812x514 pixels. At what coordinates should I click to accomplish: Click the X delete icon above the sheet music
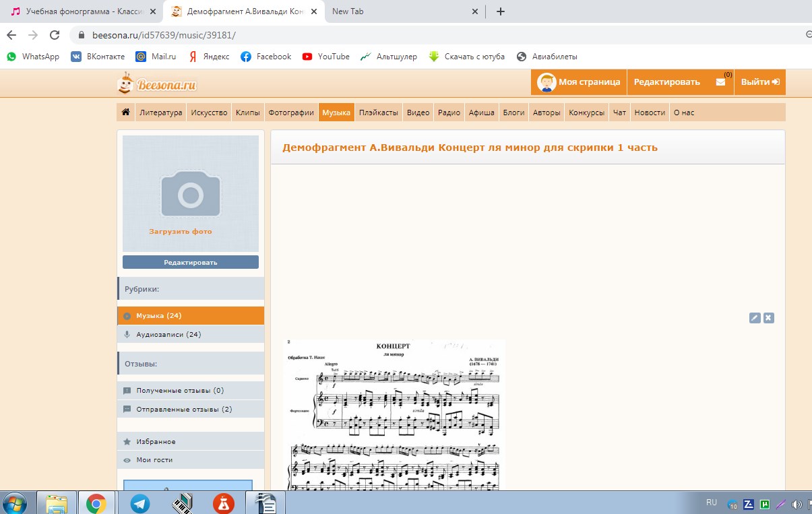[x=768, y=318]
